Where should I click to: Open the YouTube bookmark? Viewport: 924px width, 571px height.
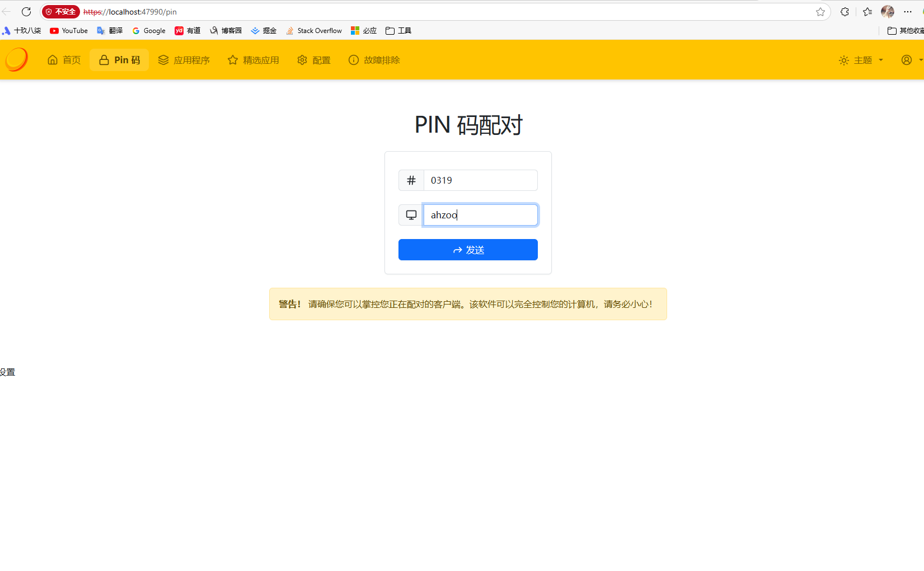coord(69,31)
